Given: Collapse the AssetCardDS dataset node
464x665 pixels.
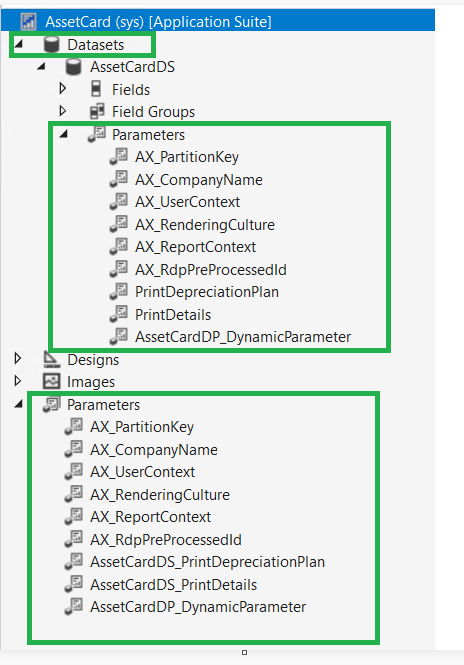Looking at the screenshot, I should click(42, 66).
